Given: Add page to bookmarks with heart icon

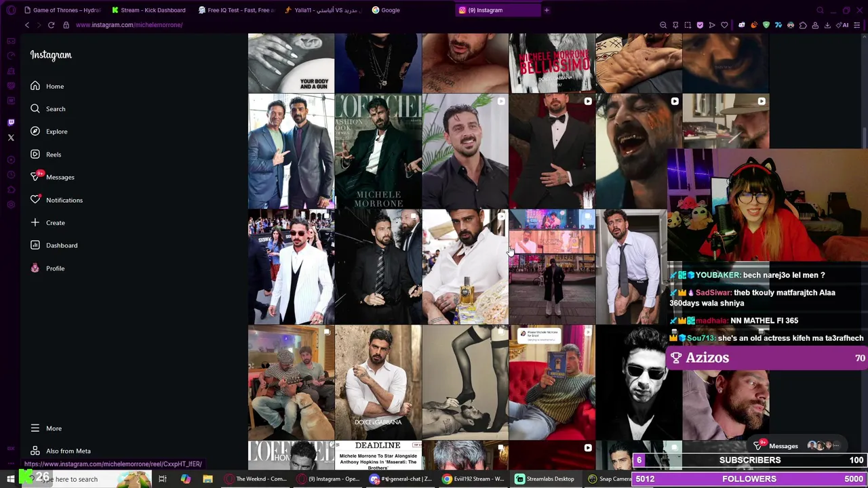Looking at the screenshot, I should point(724,25).
